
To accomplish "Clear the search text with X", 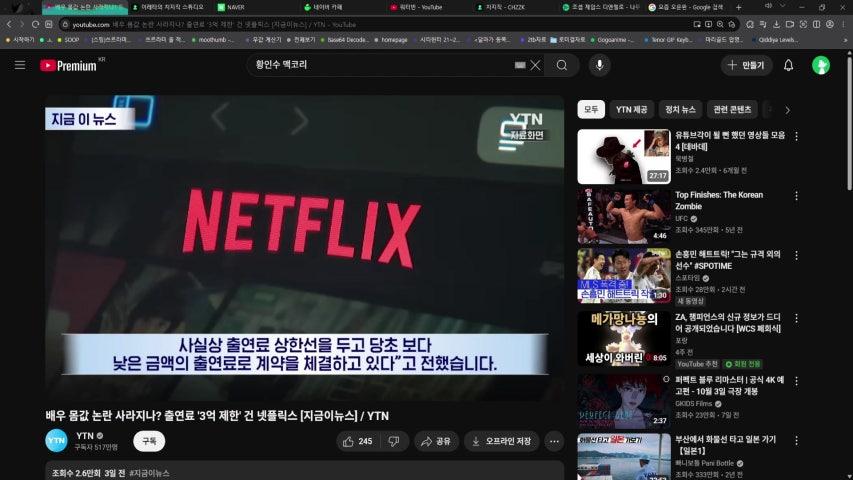I will click(x=535, y=65).
